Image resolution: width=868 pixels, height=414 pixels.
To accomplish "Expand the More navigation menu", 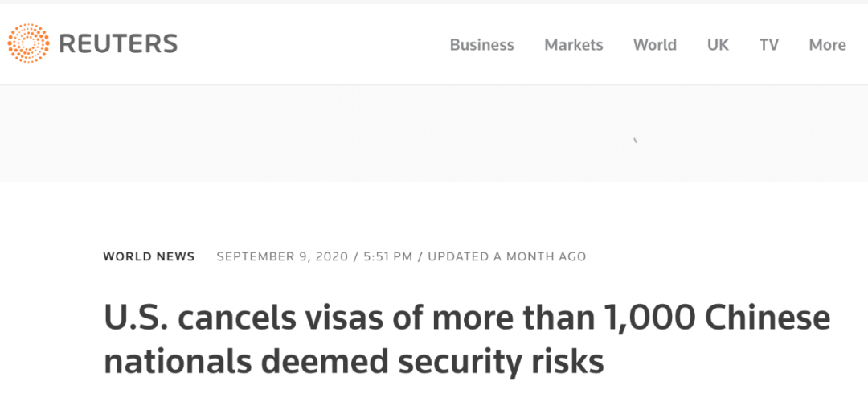I will (x=827, y=45).
